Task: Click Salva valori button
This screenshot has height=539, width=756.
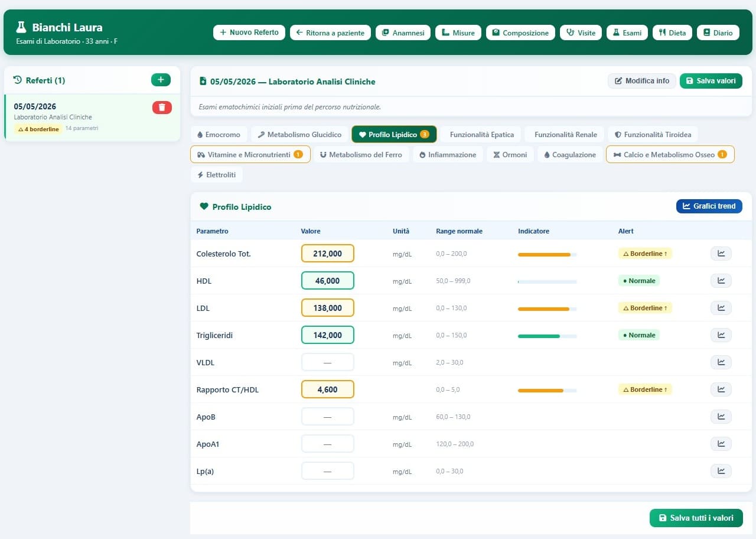Action: coord(711,81)
